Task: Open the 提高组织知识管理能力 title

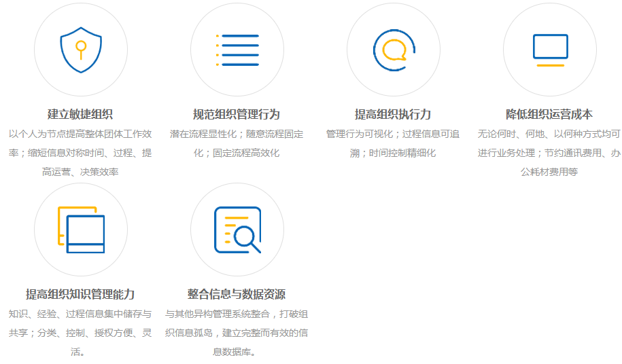Action: coord(80,294)
